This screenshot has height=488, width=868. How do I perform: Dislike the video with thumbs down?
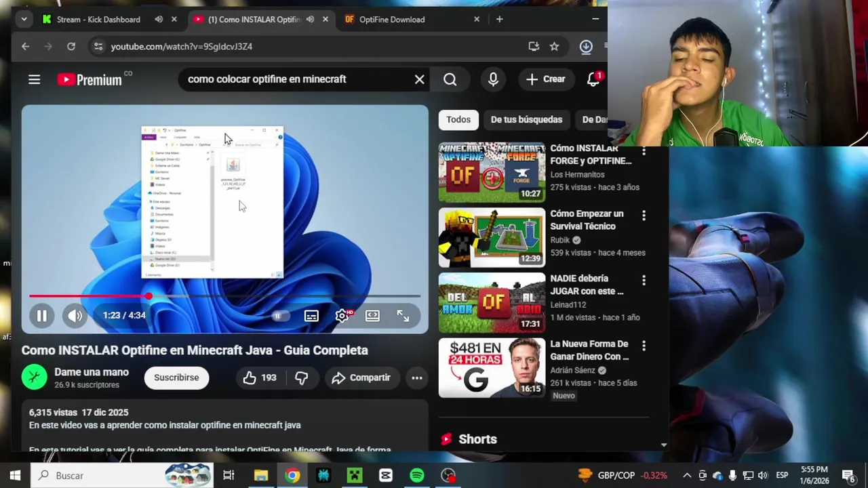pyautogui.click(x=302, y=378)
